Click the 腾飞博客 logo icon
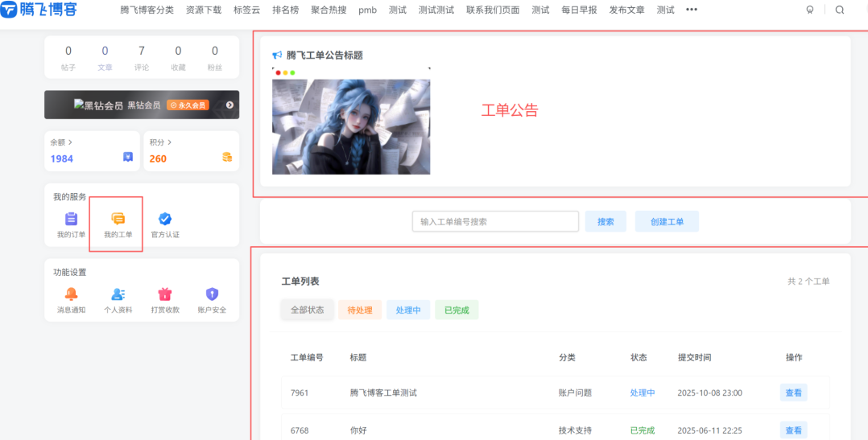868x440 pixels. click(9, 9)
